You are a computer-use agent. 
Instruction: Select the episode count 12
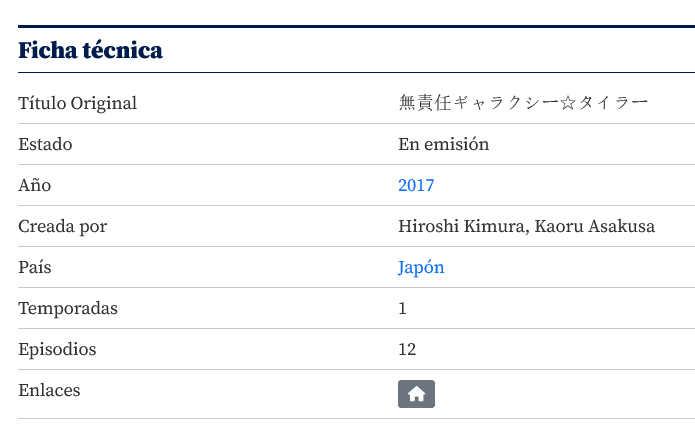(407, 350)
